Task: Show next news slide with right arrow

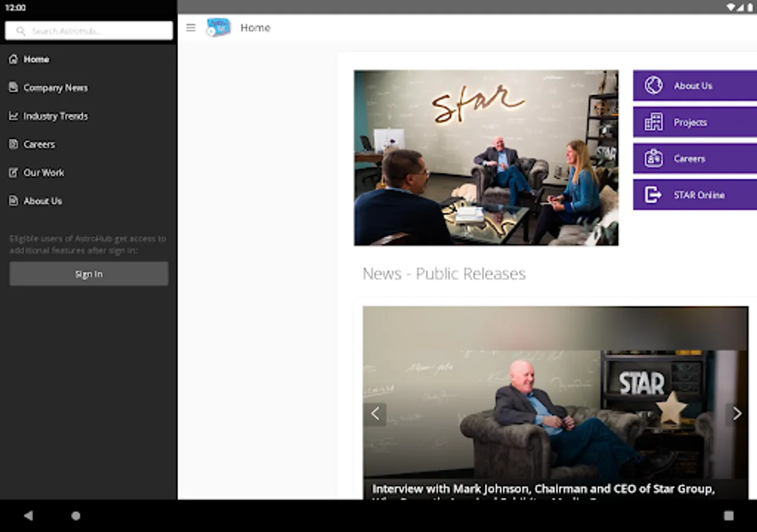Action: (736, 414)
